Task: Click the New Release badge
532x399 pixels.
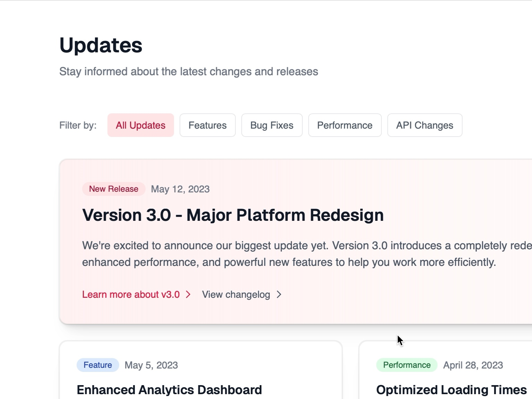Action: (113, 189)
